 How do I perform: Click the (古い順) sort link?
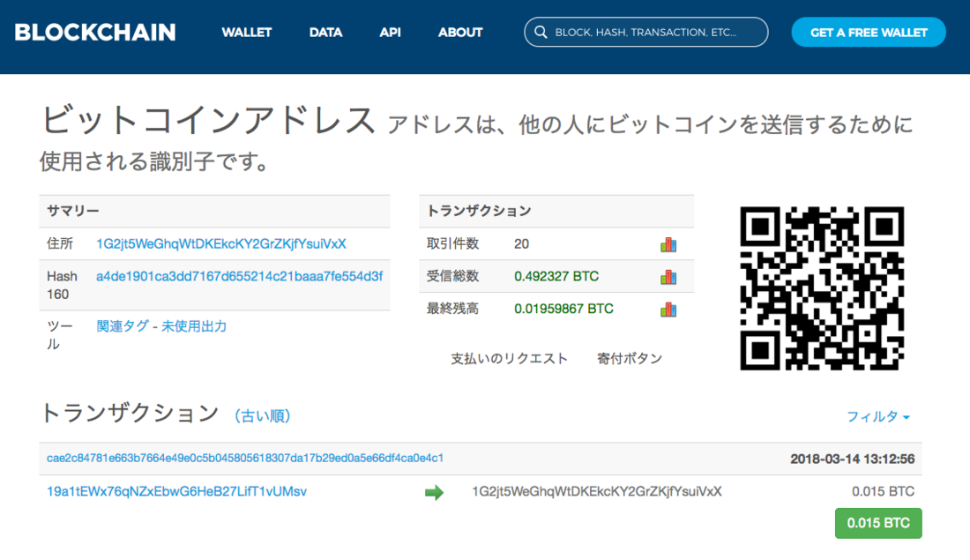click(x=262, y=416)
